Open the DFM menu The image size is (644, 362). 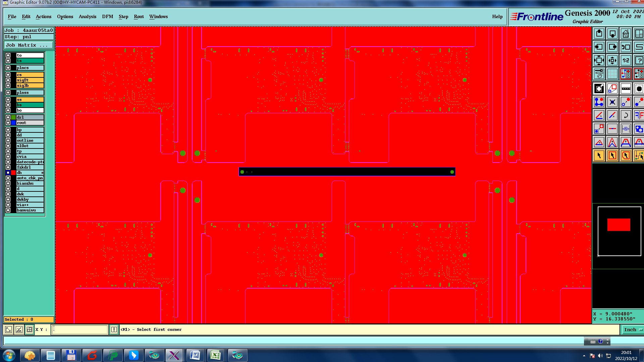107,16
